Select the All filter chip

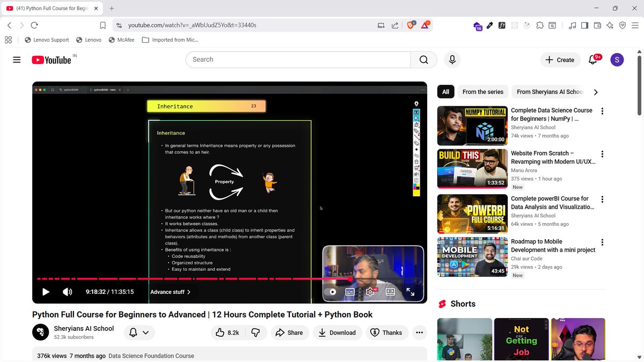(445, 92)
